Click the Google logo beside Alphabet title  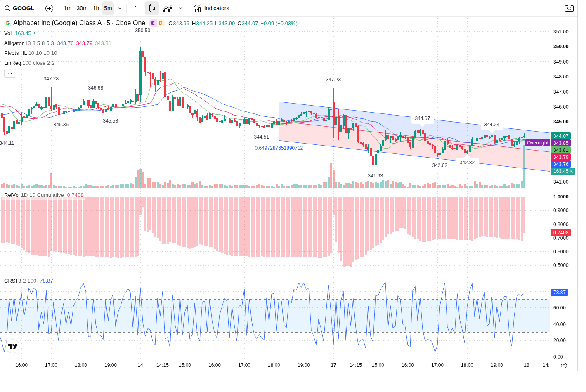7,23
